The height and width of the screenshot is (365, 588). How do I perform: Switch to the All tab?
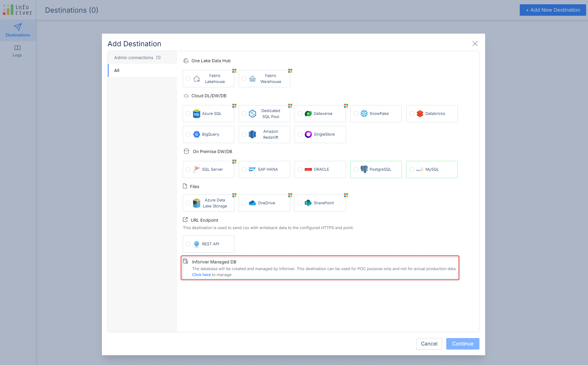tap(142, 71)
